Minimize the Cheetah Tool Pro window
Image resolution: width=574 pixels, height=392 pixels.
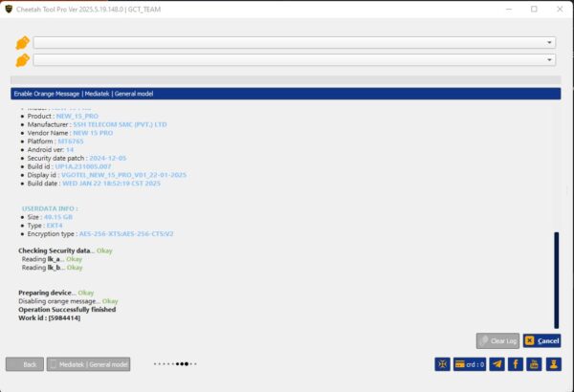click(509, 10)
